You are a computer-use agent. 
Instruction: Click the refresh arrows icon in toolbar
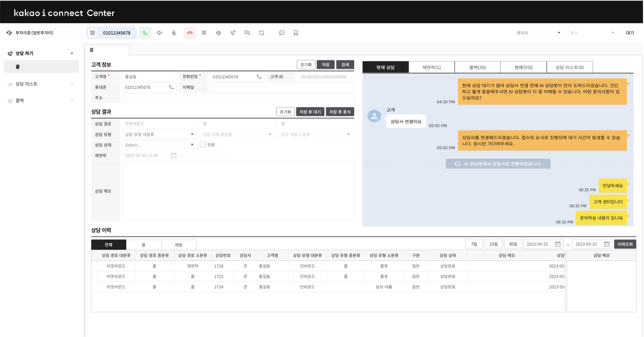pyautogui.click(x=262, y=33)
